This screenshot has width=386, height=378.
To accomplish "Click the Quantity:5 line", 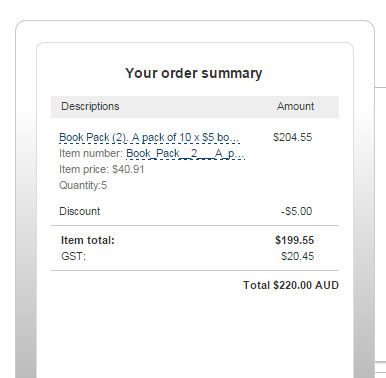I will point(83,185).
